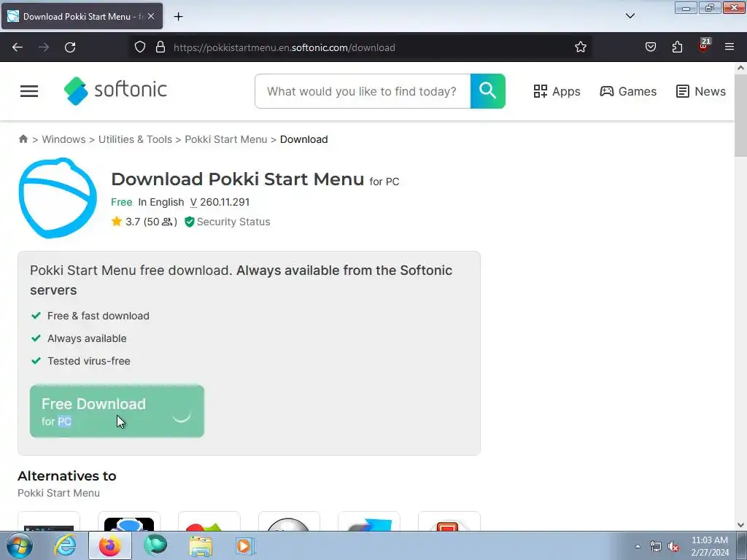Open a new browser tab
747x560 pixels.
178,17
